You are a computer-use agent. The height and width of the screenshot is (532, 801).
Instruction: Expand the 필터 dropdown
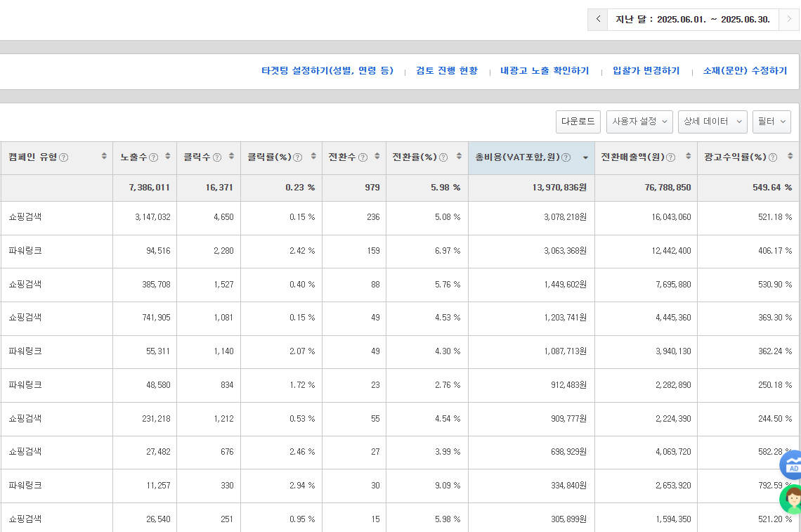(771, 122)
